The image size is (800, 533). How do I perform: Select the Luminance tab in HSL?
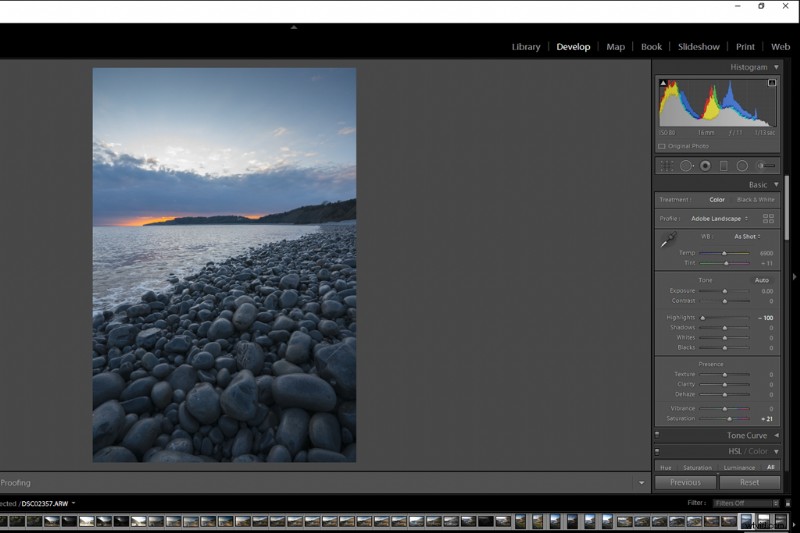(x=739, y=468)
